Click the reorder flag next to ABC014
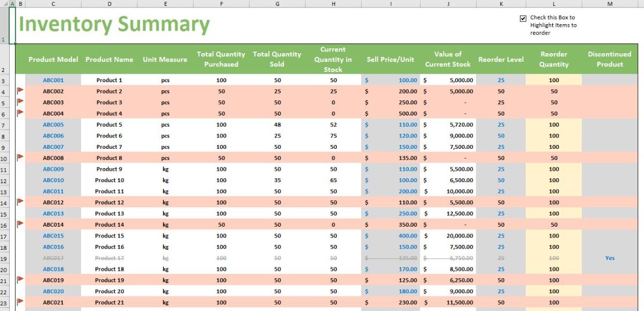The width and height of the screenshot is (644, 311). coord(20,224)
